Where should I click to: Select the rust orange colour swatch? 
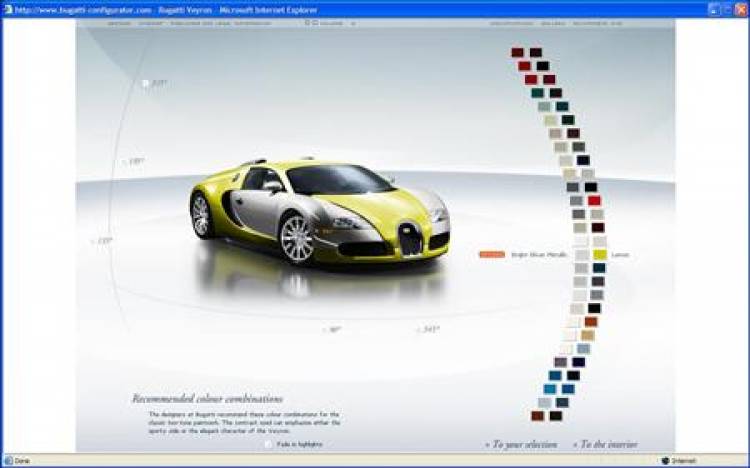[591, 322]
